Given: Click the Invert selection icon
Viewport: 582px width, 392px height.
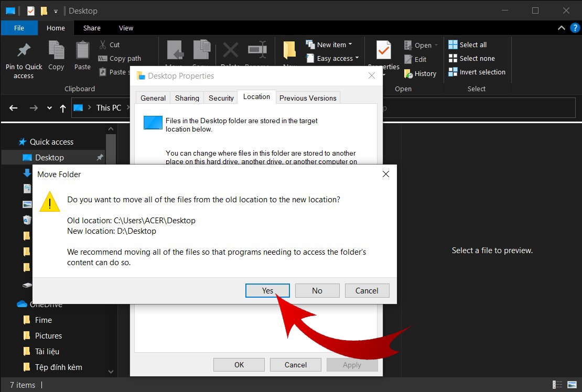Looking at the screenshot, I should 453,72.
